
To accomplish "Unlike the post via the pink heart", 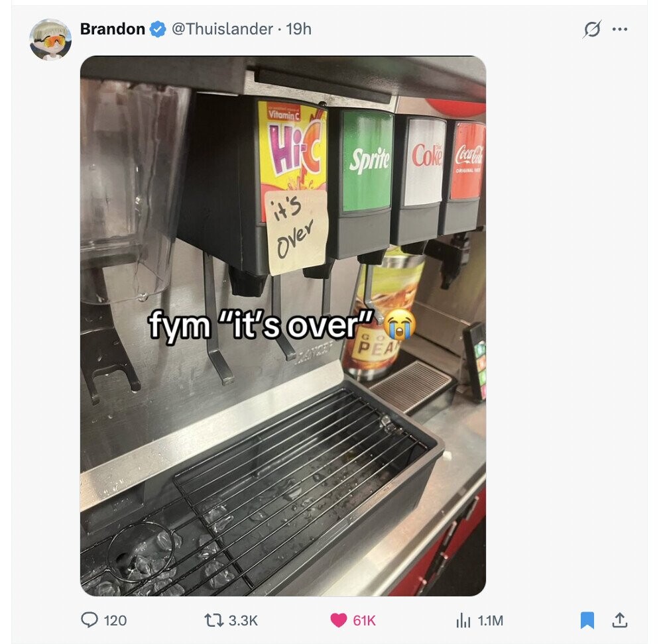I will [338, 620].
